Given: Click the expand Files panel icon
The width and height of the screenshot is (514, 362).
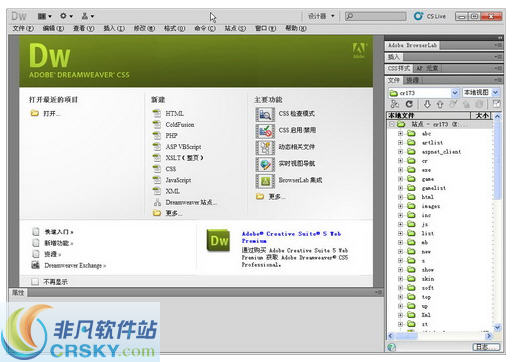Looking at the screenshot, I should (496, 104).
